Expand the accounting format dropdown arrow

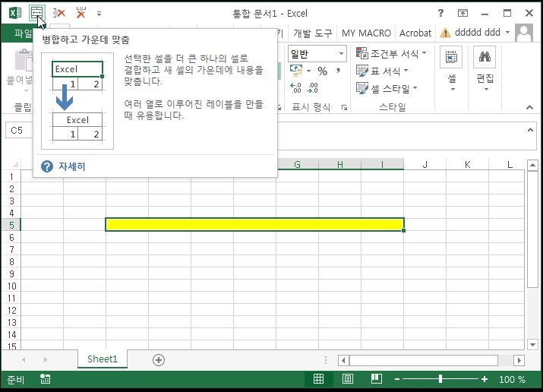point(308,71)
